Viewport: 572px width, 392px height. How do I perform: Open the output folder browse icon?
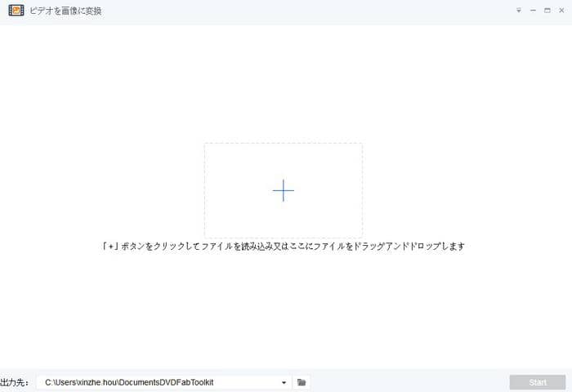coord(302,382)
